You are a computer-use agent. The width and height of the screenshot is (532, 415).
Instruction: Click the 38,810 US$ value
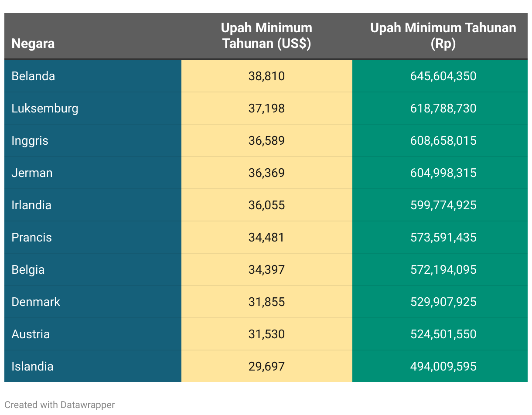(x=266, y=76)
